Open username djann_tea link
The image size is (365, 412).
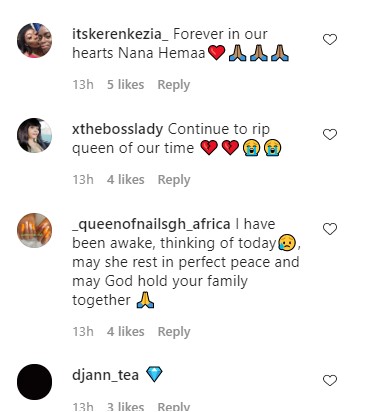pos(105,375)
